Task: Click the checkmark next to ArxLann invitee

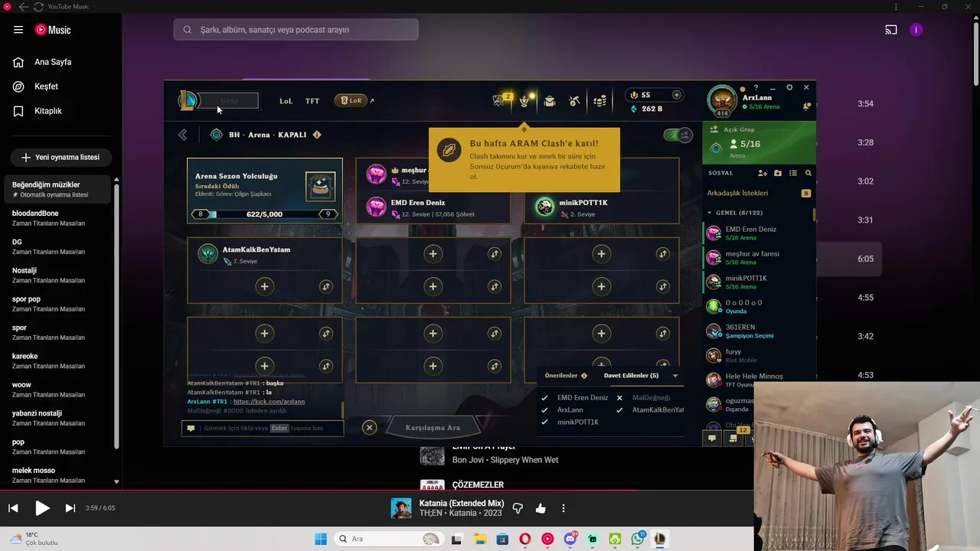Action: (x=544, y=410)
